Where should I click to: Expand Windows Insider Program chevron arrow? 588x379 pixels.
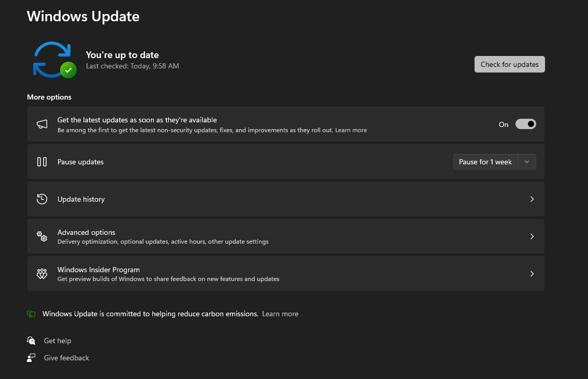point(532,274)
